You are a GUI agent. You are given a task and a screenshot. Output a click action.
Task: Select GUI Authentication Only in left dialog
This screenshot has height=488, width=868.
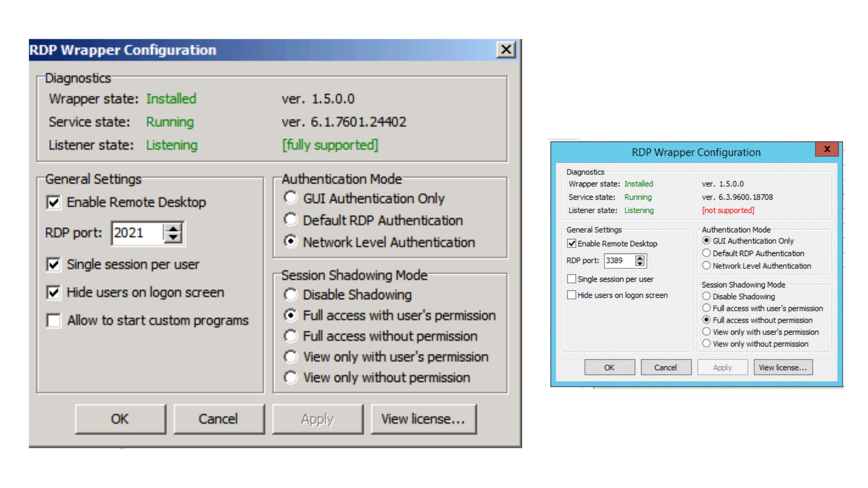pyautogui.click(x=290, y=198)
